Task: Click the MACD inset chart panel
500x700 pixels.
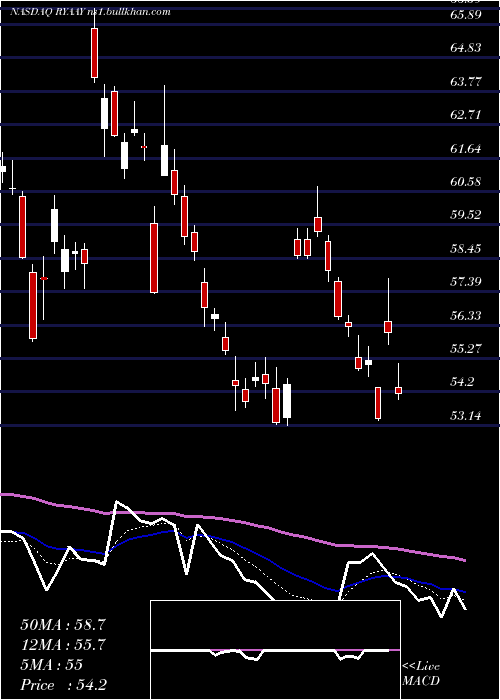Action: 275,650
